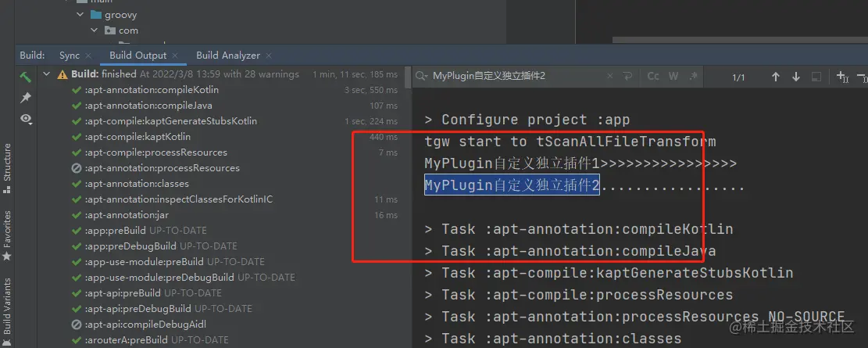Open the Structure tool window
Viewport: 868px width, 348px height.
tap(7, 168)
